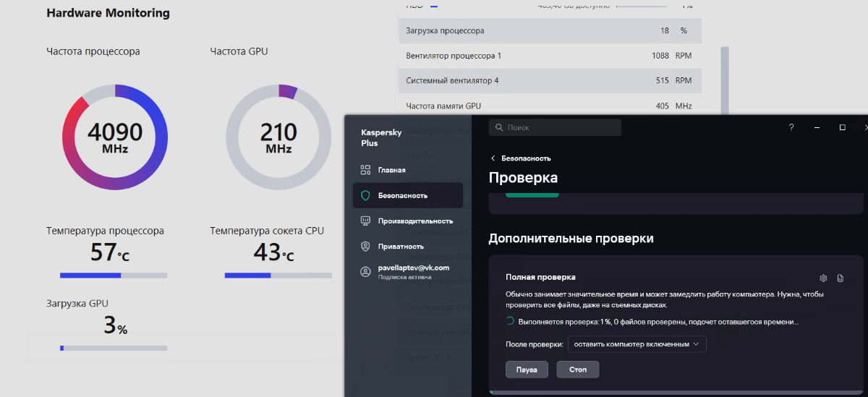This screenshot has width=868, height=397.
Task: Click the Hardware Monitoring heading
Action: [x=109, y=13]
